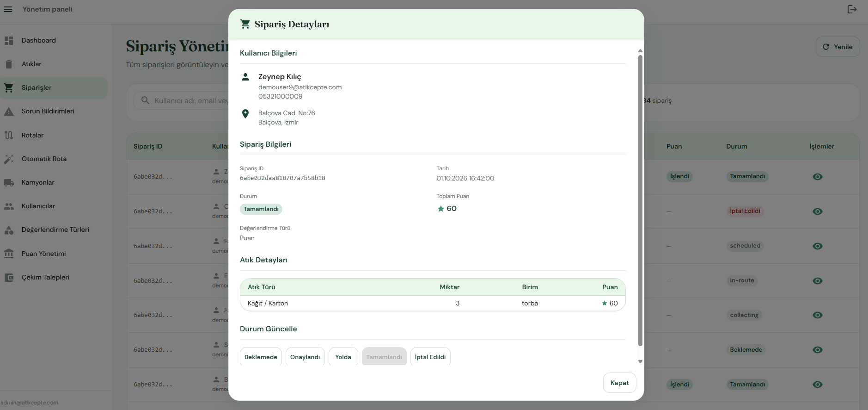Click the logout icon at top right
The image size is (868, 410).
click(852, 9)
